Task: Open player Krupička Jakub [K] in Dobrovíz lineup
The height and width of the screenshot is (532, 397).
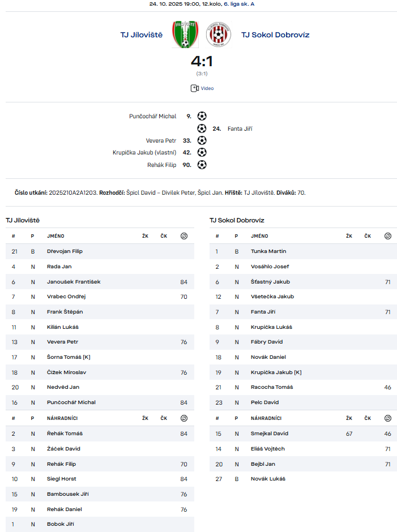Action: [276, 372]
